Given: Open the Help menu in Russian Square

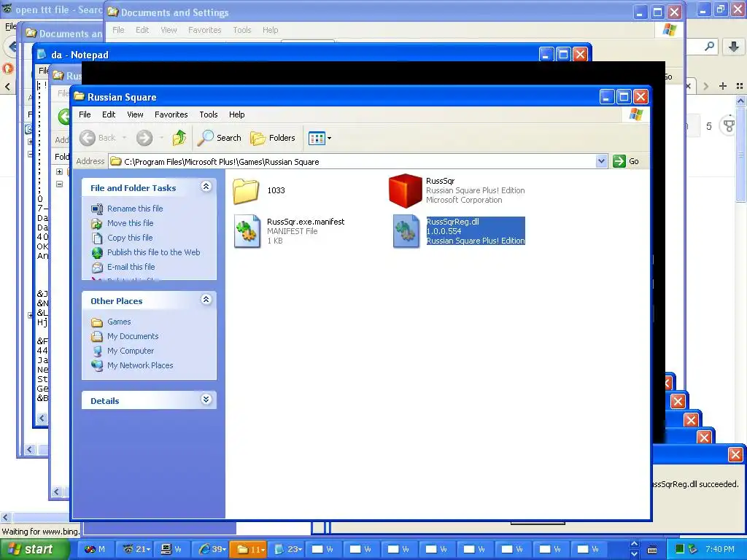Looking at the screenshot, I should [237, 114].
